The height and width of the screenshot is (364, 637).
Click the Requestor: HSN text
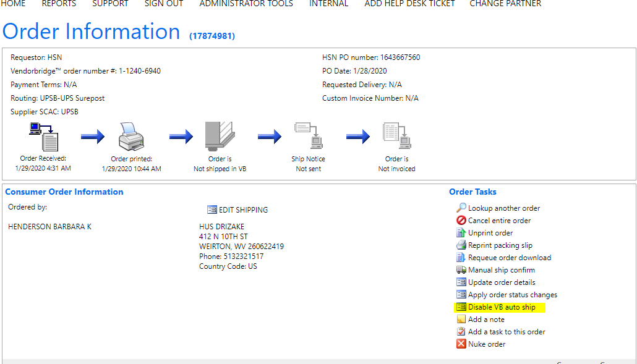click(x=36, y=57)
